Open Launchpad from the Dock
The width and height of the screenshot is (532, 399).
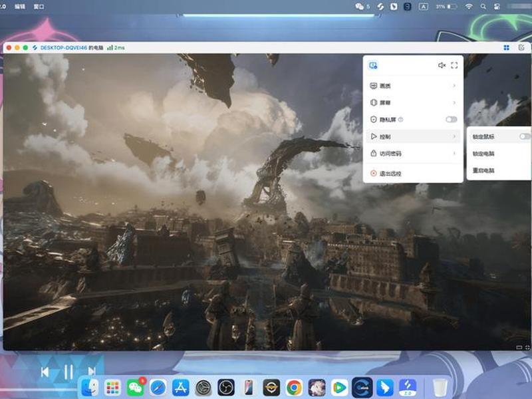coord(112,388)
